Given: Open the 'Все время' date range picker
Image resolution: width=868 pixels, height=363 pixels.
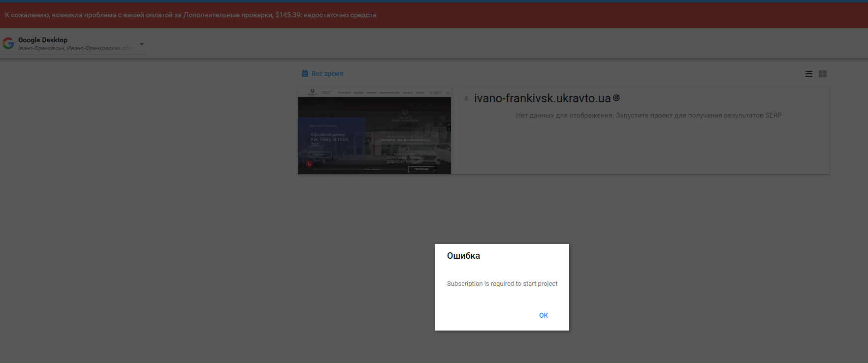Looking at the screenshot, I should (322, 74).
